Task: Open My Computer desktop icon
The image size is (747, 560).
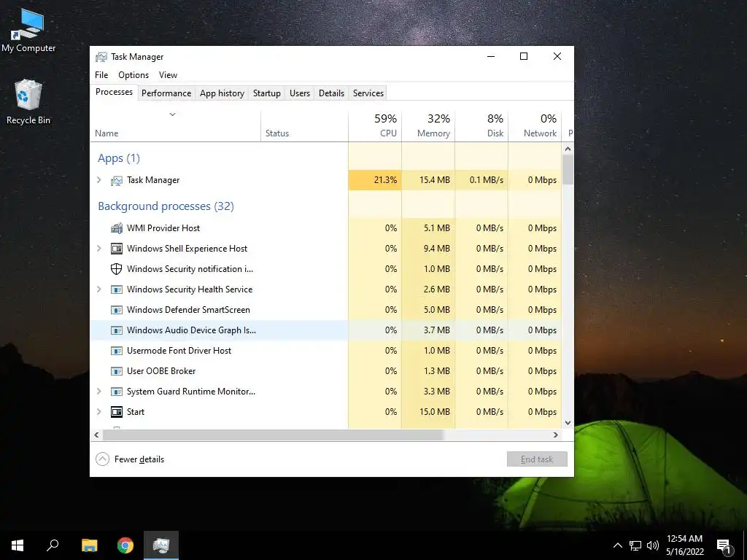Action: click(28, 30)
